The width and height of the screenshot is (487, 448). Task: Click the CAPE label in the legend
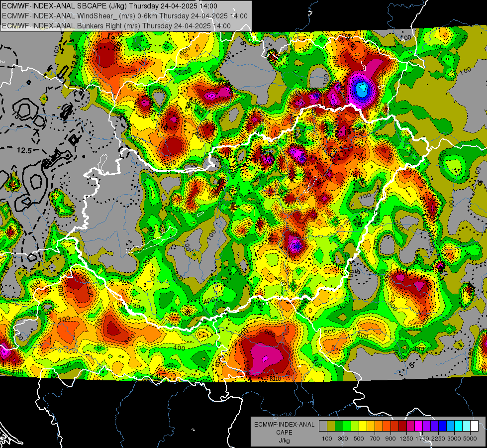[x=284, y=432]
